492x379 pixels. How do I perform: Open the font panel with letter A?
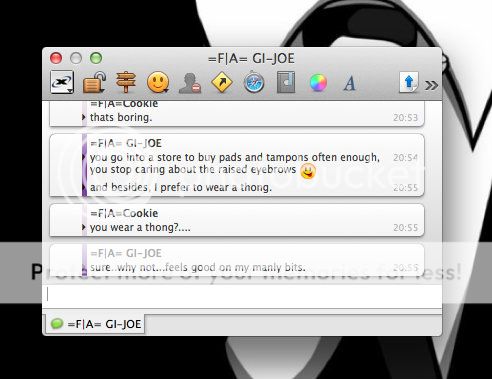coord(350,83)
